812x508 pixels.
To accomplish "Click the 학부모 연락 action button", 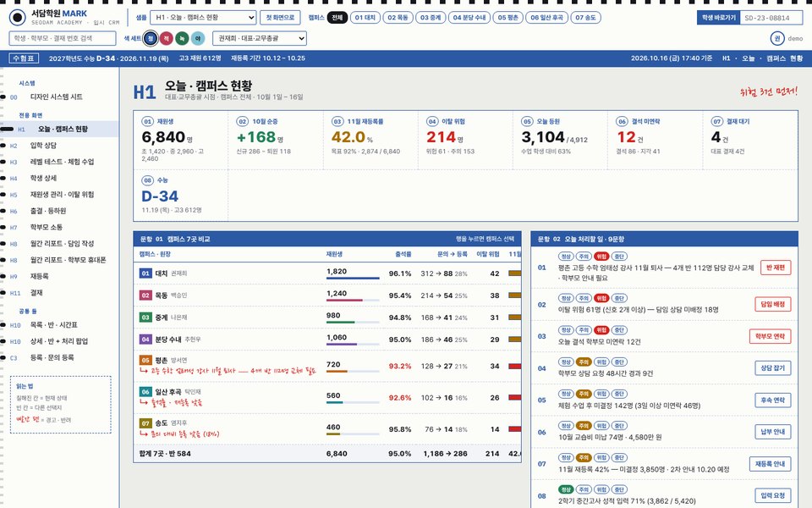I will tap(770, 336).
